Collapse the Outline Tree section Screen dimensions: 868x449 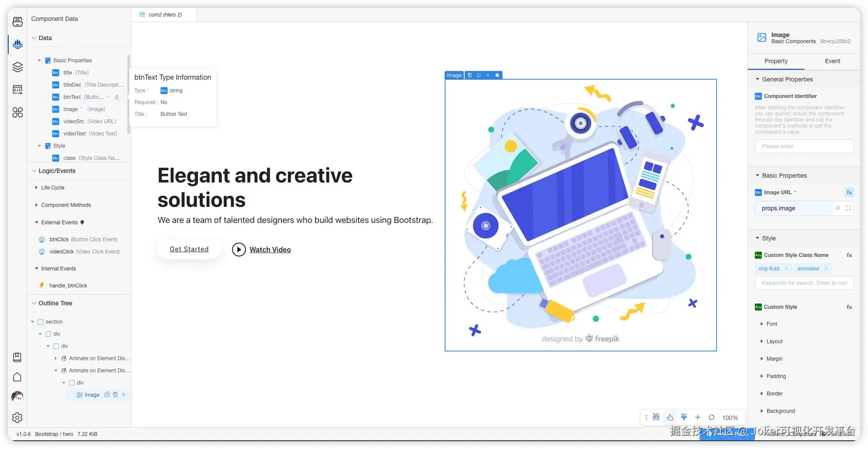click(x=34, y=303)
